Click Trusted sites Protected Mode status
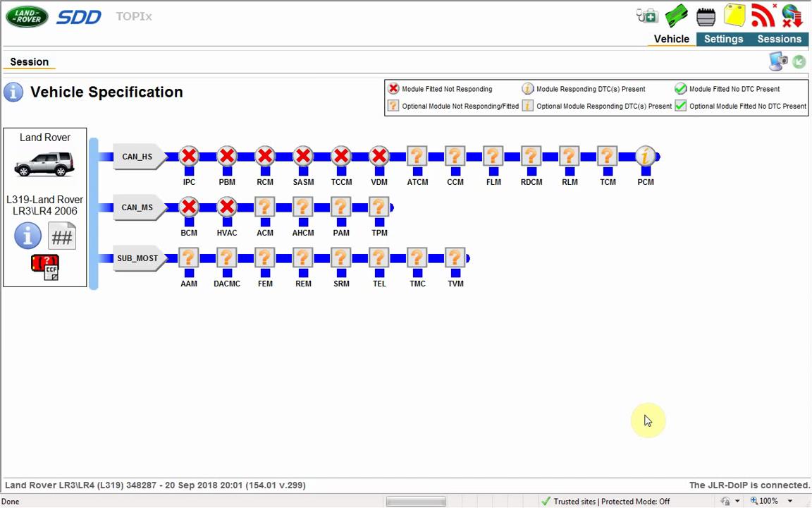812x508 pixels. pos(606,501)
